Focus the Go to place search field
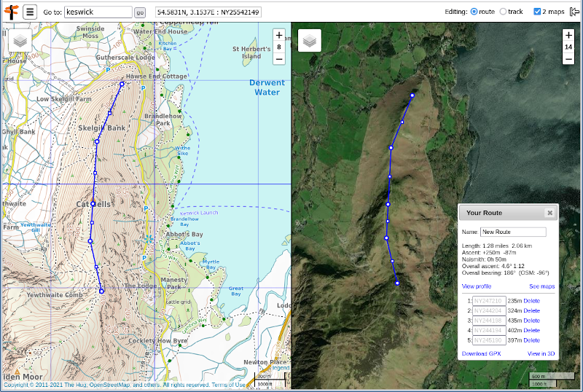 [x=98, y=12]
